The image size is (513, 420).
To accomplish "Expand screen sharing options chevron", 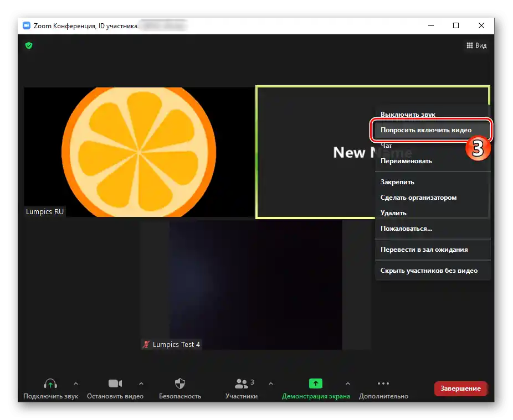I will coord(347,383).
